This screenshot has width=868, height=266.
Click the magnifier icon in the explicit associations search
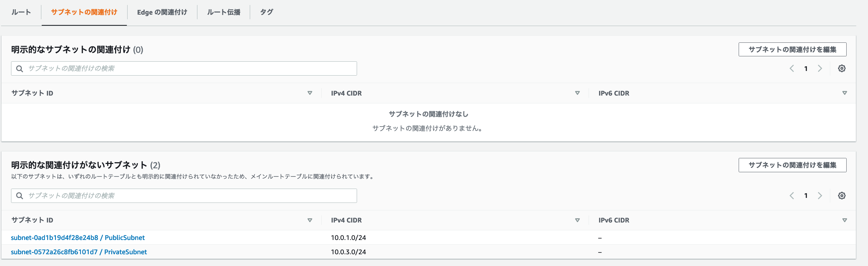click(x=20, y=68)
